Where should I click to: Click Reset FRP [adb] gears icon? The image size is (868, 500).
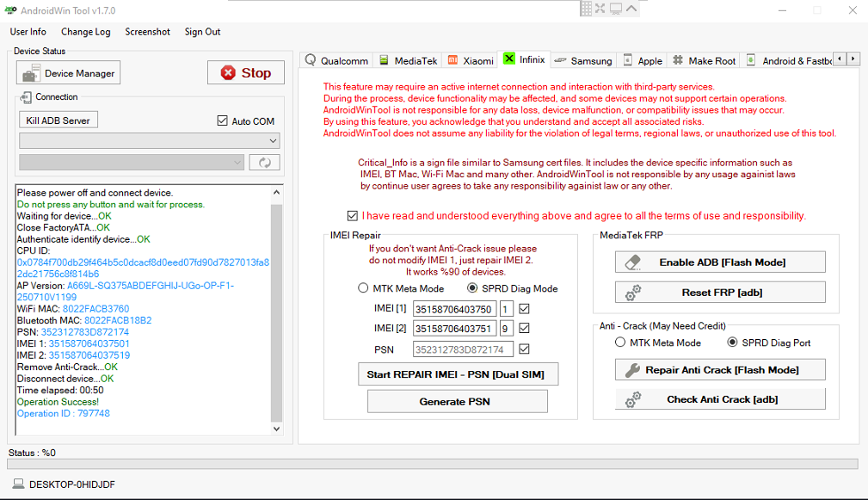pos(633,293)
